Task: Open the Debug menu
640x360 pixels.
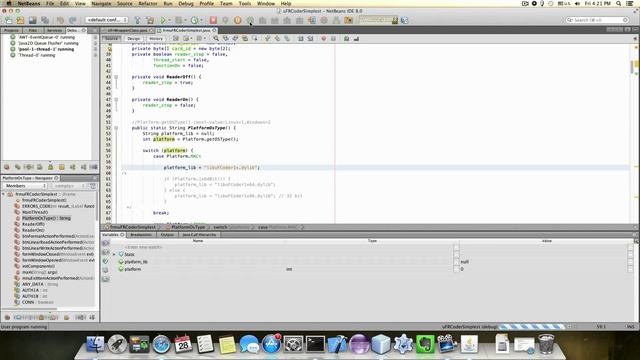Action: tap(186, 3)
